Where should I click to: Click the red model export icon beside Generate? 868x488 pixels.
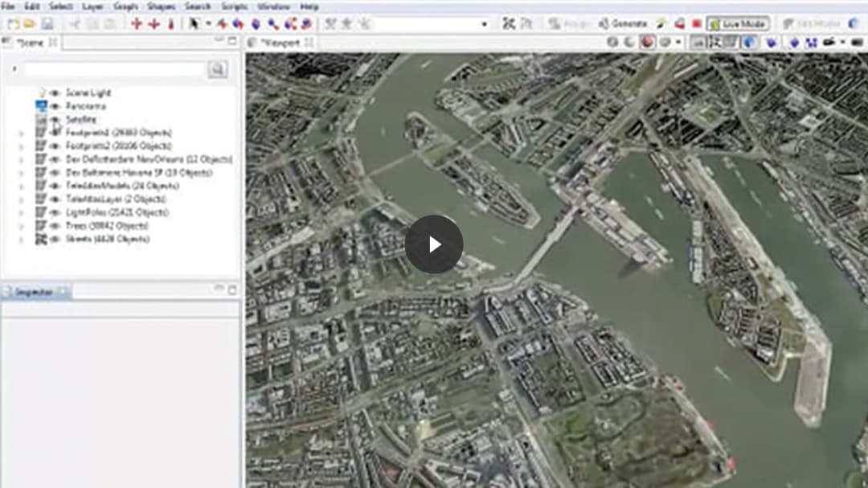point(679,24)
